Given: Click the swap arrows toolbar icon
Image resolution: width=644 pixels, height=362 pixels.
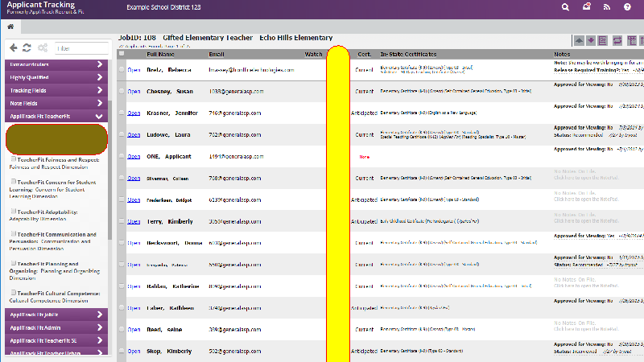Looking at the screenshot, I should [x=617, y=41].
